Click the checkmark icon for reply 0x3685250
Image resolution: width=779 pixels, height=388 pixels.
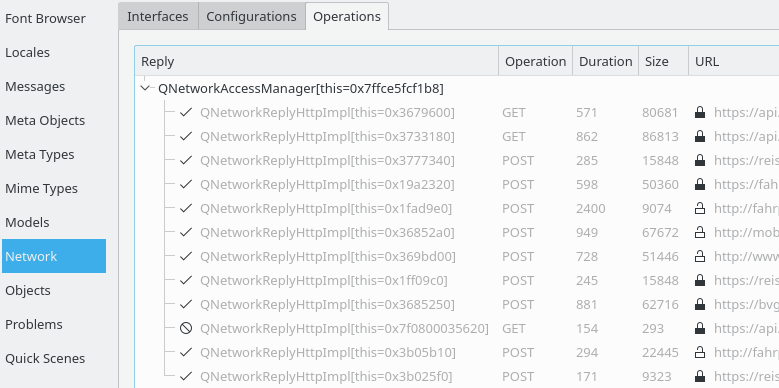[186, 305]
